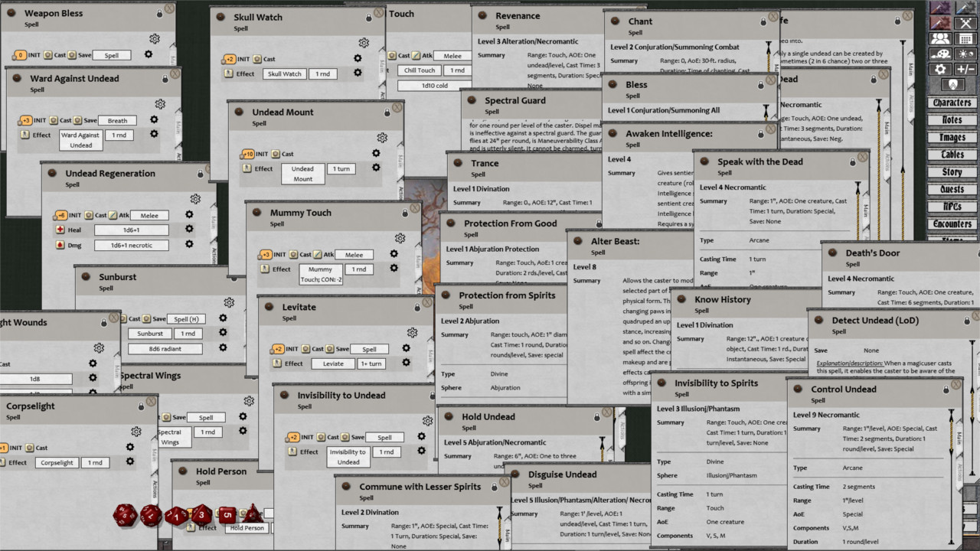980x551 pixels.
Task: Open the Options settings gear in the sidebar
Action: click(941, 68)
